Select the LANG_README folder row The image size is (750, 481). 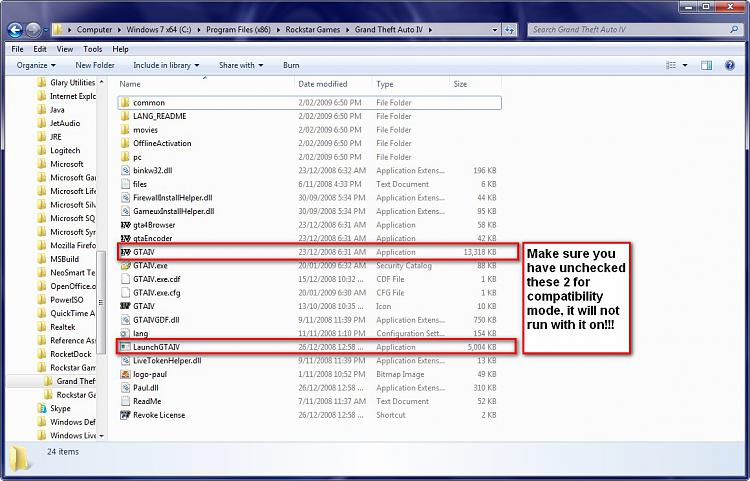tap(309, 116)
